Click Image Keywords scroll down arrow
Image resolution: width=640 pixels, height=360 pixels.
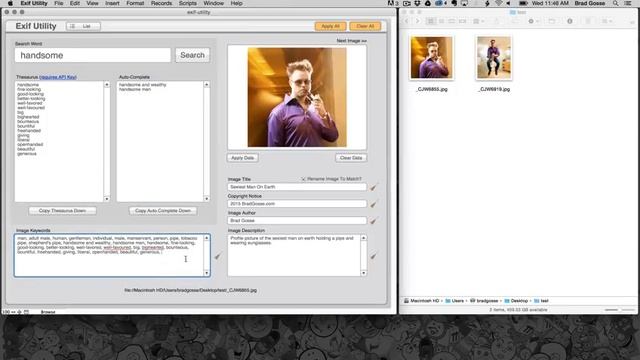[207, 273]
